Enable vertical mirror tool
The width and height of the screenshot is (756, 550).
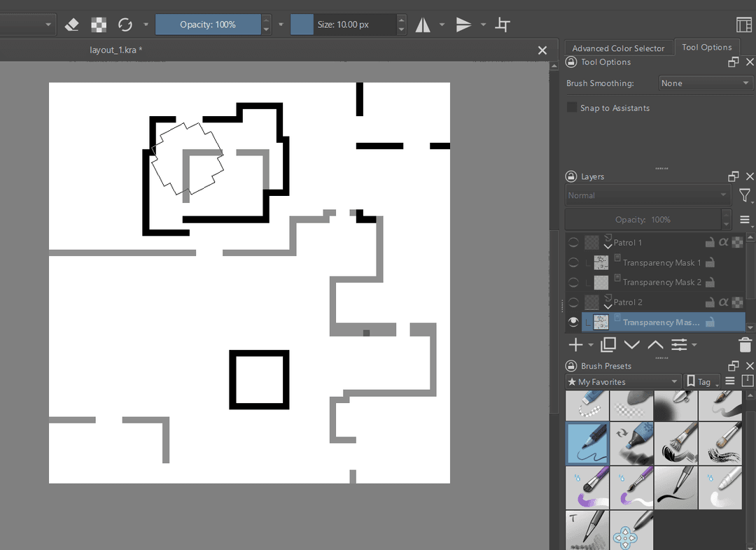tap(463, 24)
